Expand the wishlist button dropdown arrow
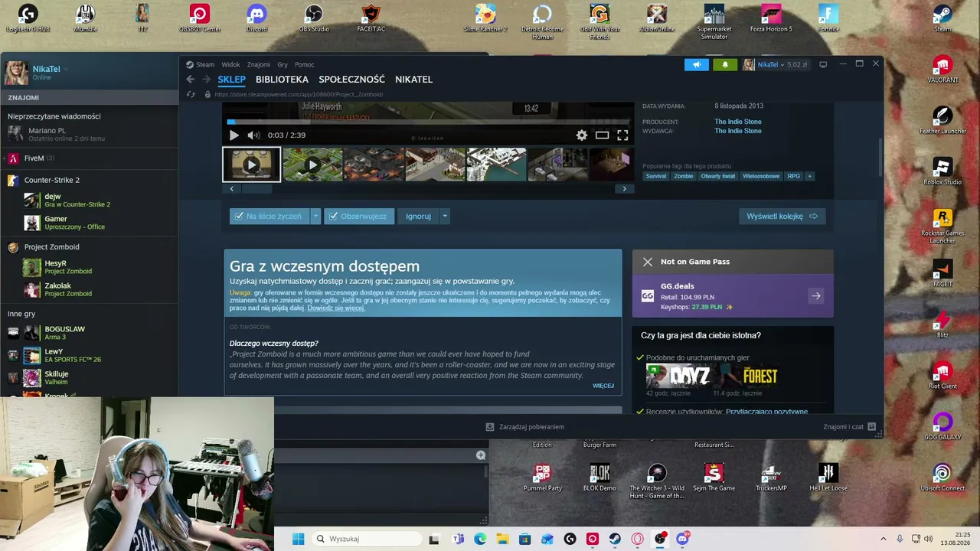The height and width of the screenshot is (551, 980). point(315,217)
